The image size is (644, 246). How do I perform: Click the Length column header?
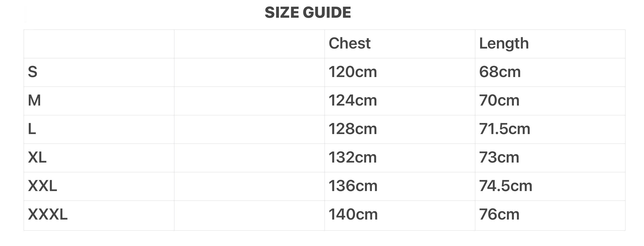tap(504, 43)
